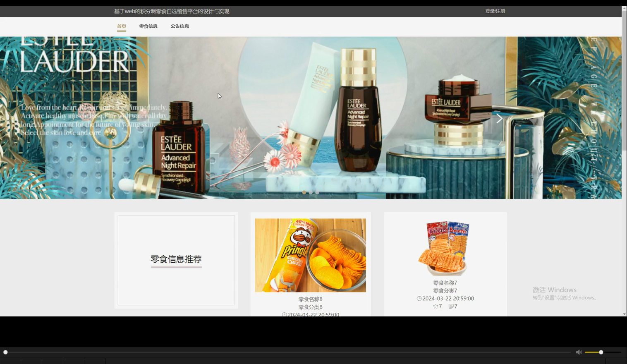Open the 登录/注册 link at top right
Image resolution: width=627 pixels, height=364 pixels.
[x=495, y=11]
